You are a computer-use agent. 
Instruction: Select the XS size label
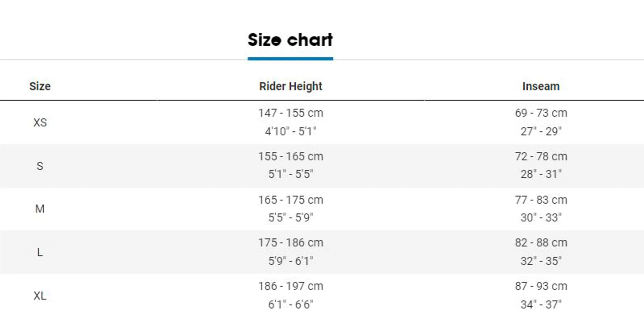tap(40, 122)
